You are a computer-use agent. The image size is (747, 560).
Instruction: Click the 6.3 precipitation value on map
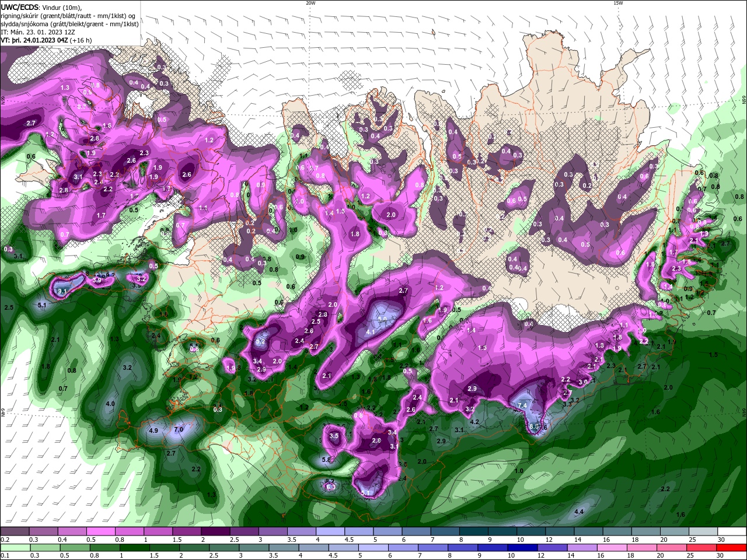point(330,487)
